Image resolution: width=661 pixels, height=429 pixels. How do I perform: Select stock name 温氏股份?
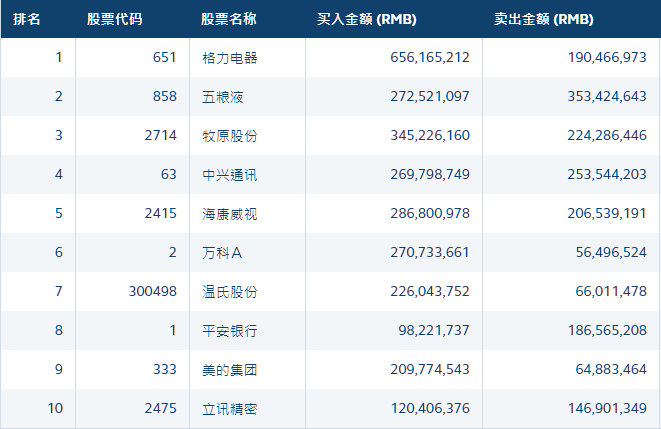coord(230,292)
